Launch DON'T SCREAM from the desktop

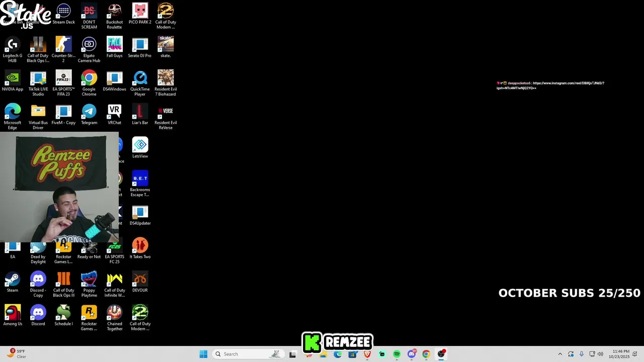[x=89, y=17]
